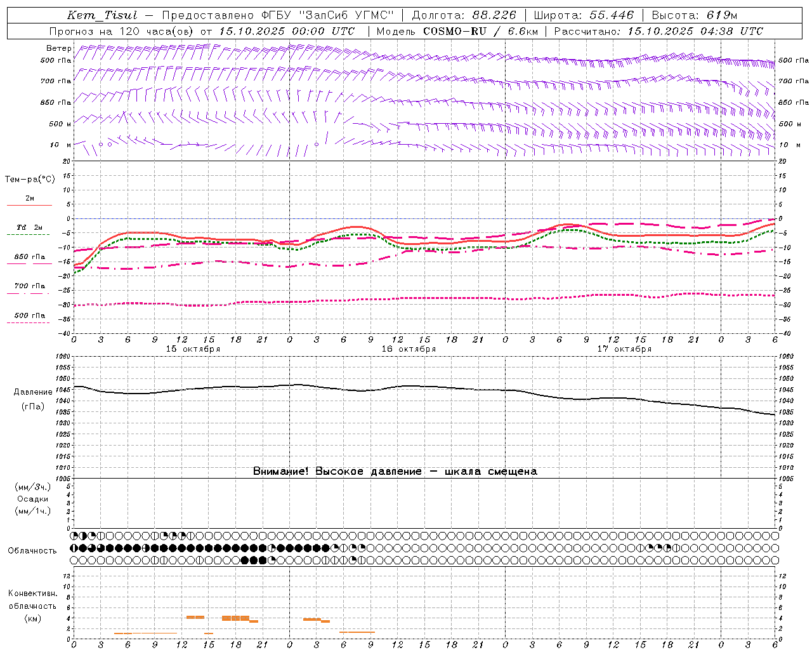The image size is (812, 650).
Task: Click the warning Внимание! Высокое давление — шкала смещена
Action: pyautogui.click(x=395, y=472)
